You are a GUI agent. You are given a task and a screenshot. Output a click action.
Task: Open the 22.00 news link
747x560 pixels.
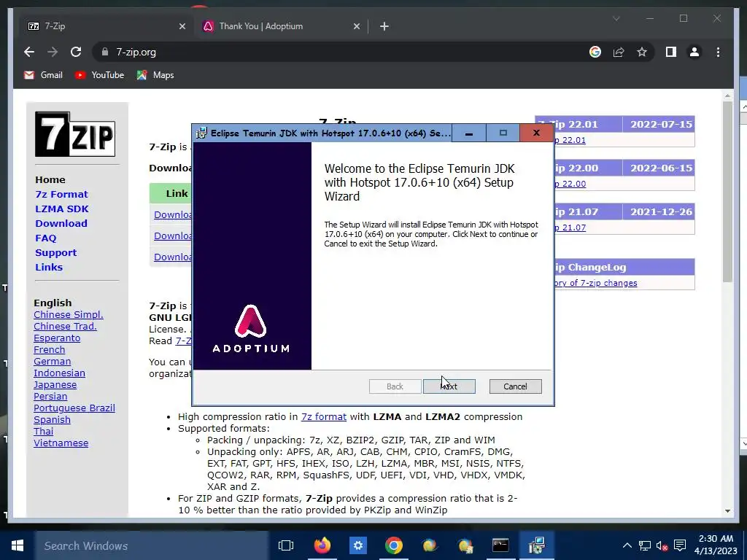coord(570,184)
